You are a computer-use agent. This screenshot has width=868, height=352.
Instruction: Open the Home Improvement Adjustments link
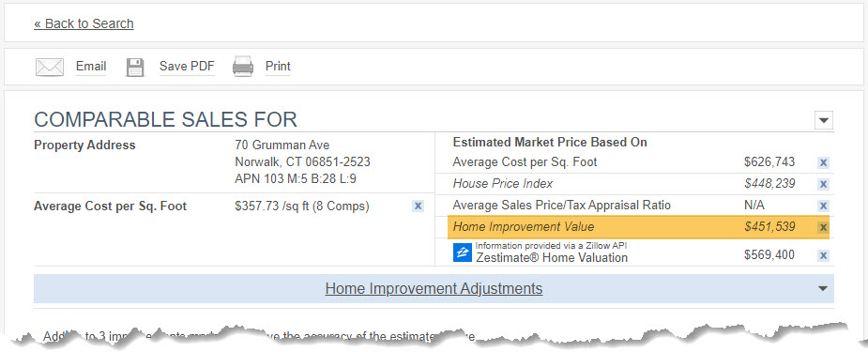(x=434, y=288)
